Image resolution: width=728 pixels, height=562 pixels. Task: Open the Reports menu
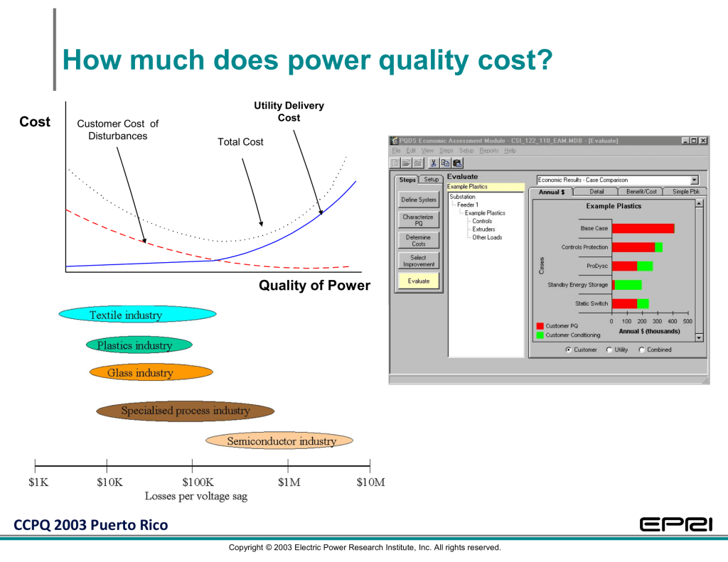pos(488,151)
